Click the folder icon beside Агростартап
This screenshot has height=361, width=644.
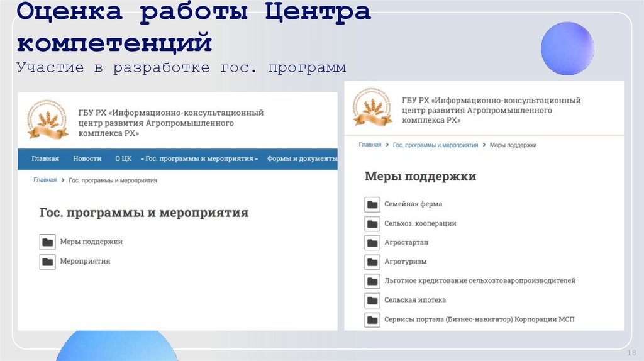tap(372, 243)
